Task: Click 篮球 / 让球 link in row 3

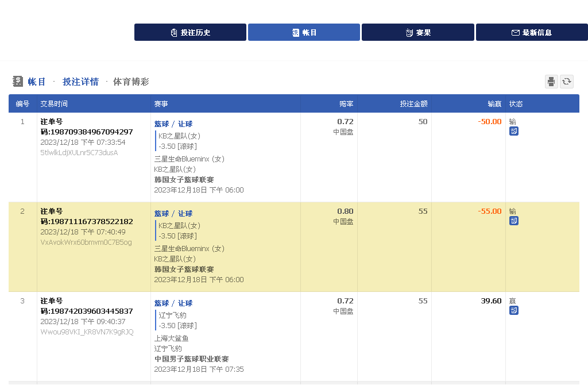Action: coord(173,303)
